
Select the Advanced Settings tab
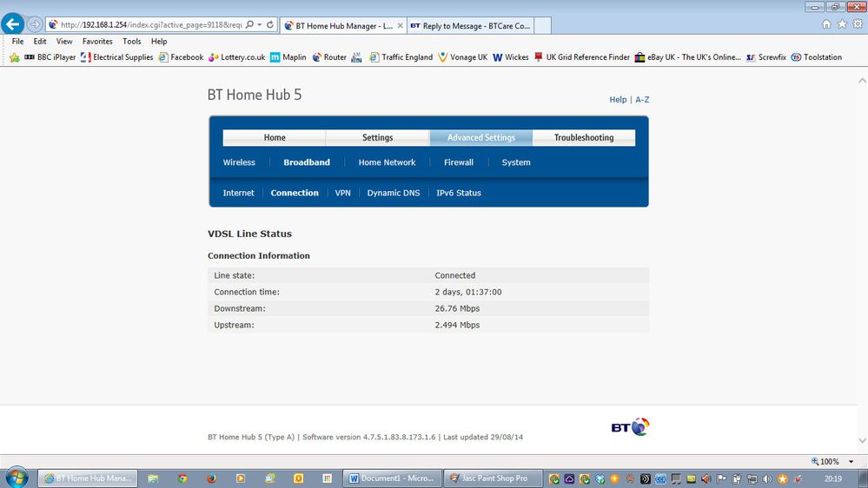[481, 138]
